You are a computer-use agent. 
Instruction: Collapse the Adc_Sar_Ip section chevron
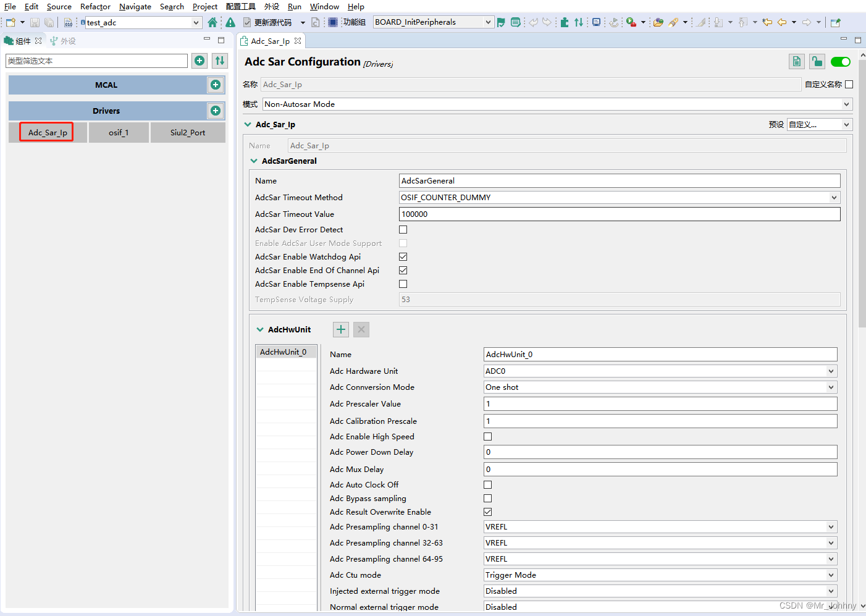pos(248,124)
